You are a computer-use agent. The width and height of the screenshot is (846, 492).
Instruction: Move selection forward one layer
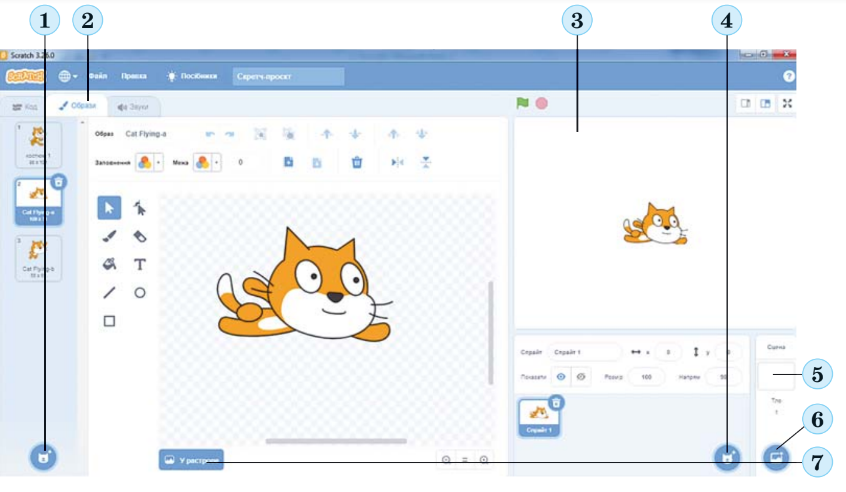(327, 134)
